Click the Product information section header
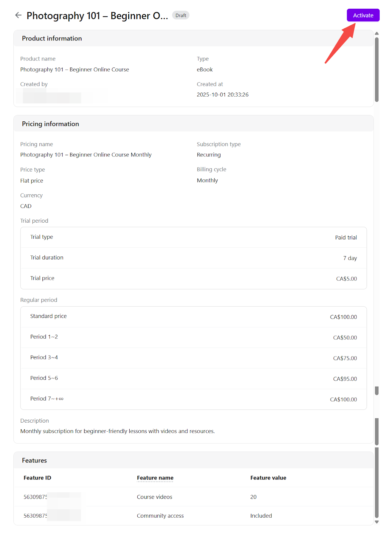Viewport: 392px width, 535px height. [x=52, y=38]
